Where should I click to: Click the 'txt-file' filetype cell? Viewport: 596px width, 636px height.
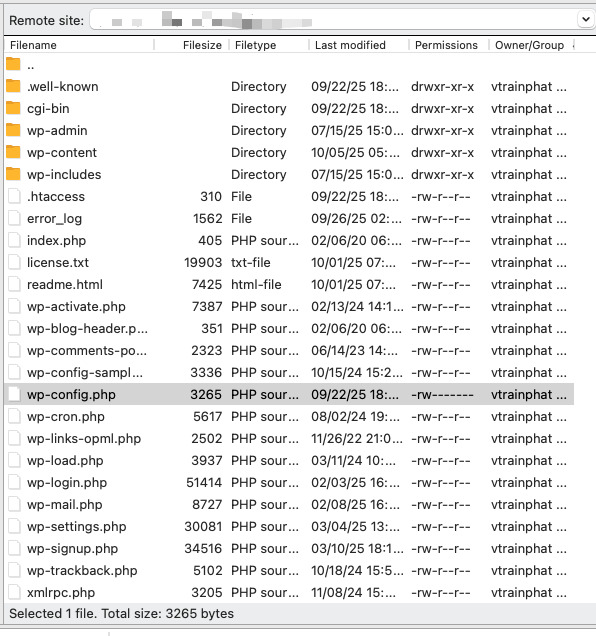(x=250, y=262)
